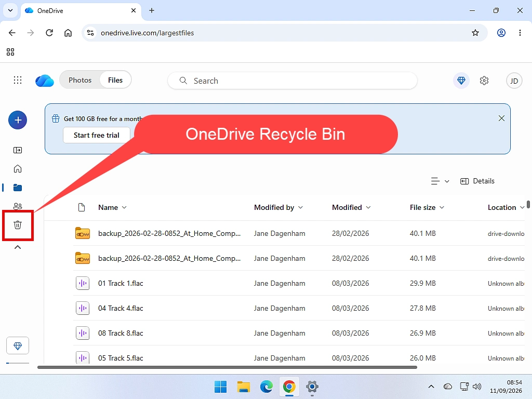The image size is (532, 399).
Task: Open the Details pane
Action: 477,181
